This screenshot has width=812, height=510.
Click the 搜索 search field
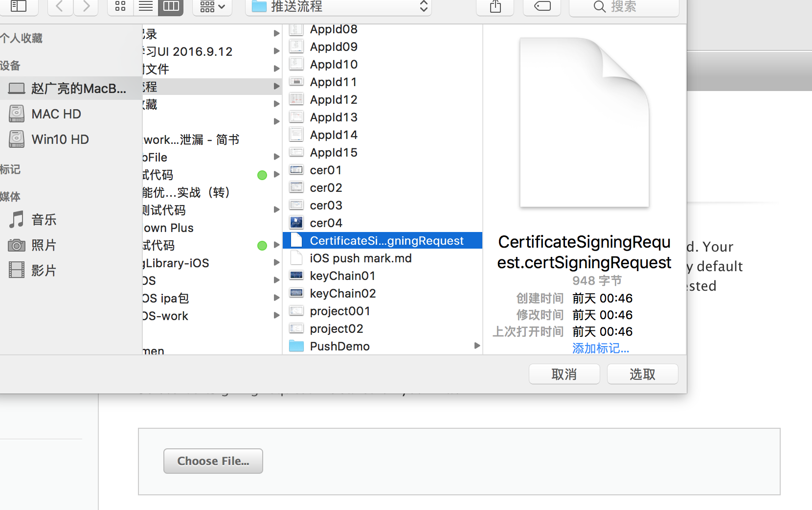(624, 6)
